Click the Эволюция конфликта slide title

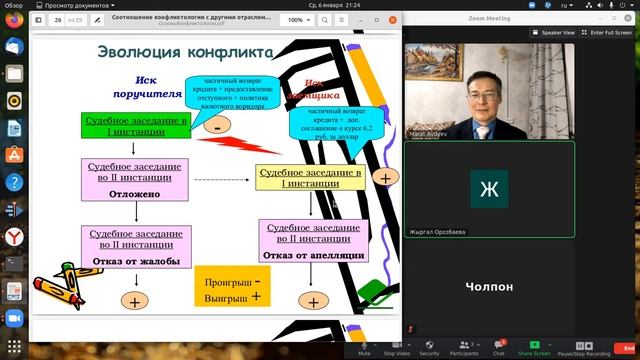pos(185,53)
